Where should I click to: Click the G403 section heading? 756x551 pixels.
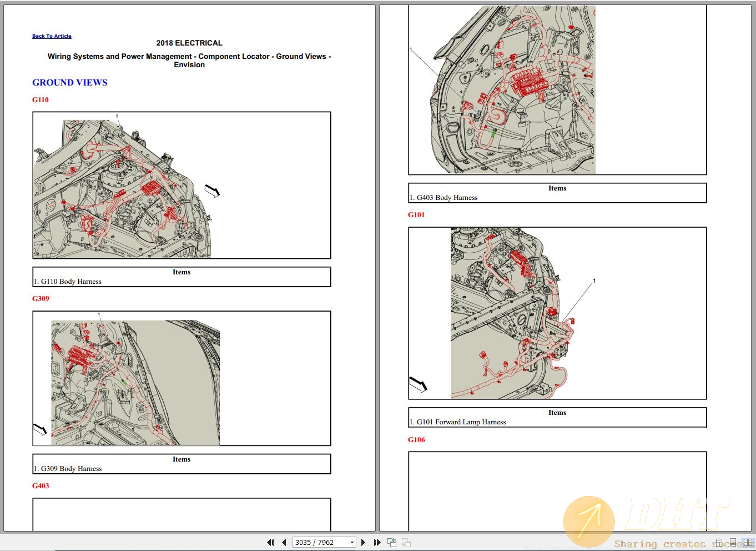(41, 486)
